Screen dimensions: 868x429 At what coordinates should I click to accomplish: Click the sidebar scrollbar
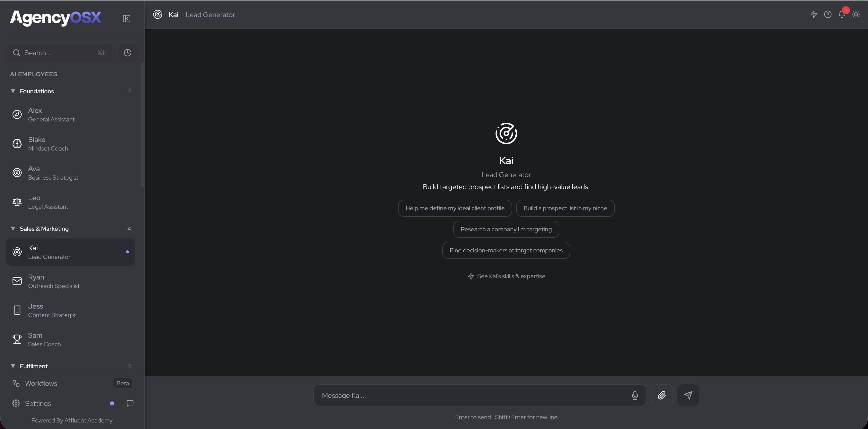tap(142, 124)
